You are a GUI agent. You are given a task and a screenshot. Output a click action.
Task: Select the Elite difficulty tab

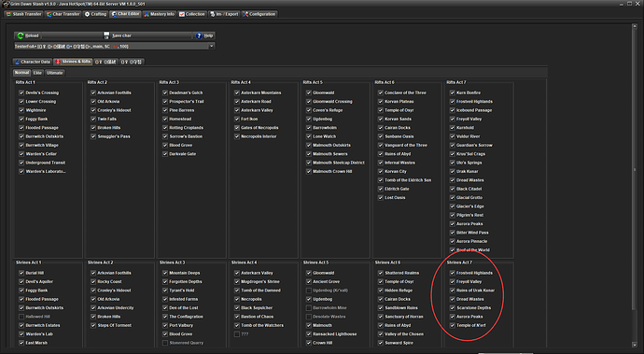[x=37, y=73]
